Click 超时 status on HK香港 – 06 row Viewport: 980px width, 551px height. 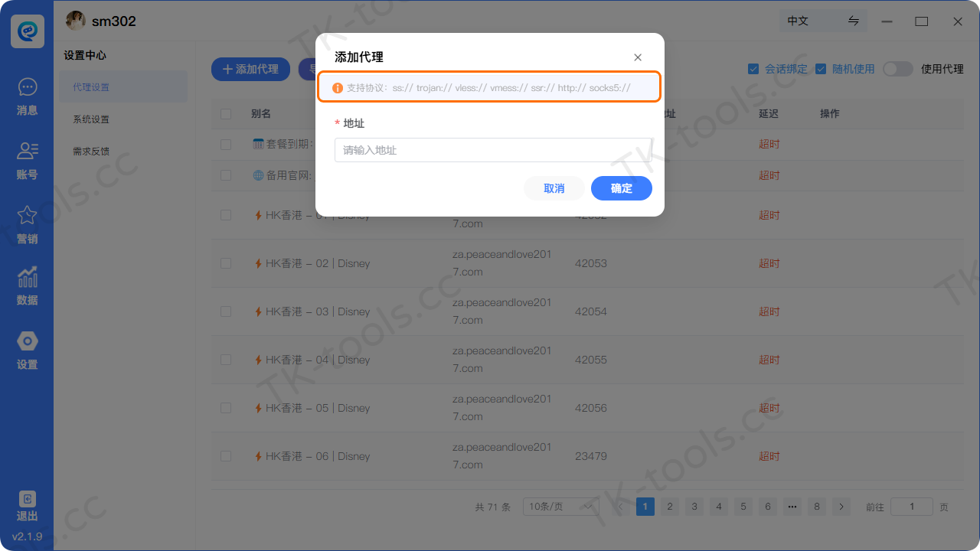(x=769, y=456)
